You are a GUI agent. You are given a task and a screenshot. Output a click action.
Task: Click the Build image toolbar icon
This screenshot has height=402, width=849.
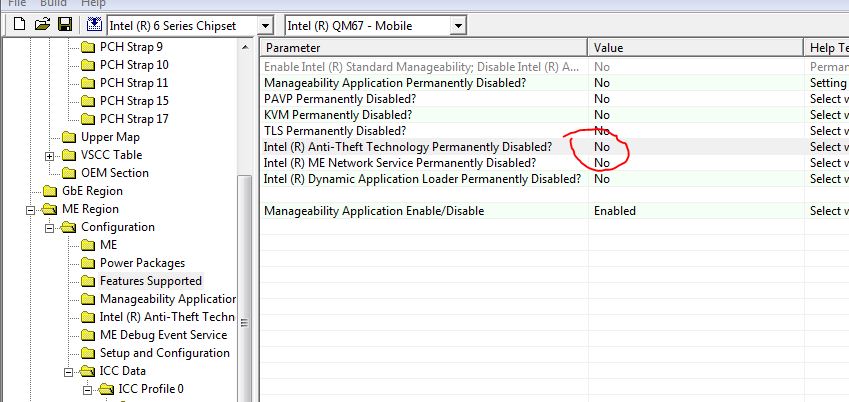[x=94, y=25]
